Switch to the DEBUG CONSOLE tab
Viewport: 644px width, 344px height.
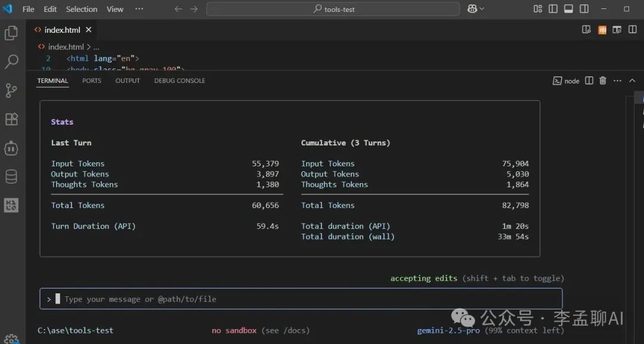(x=179, y=80)
